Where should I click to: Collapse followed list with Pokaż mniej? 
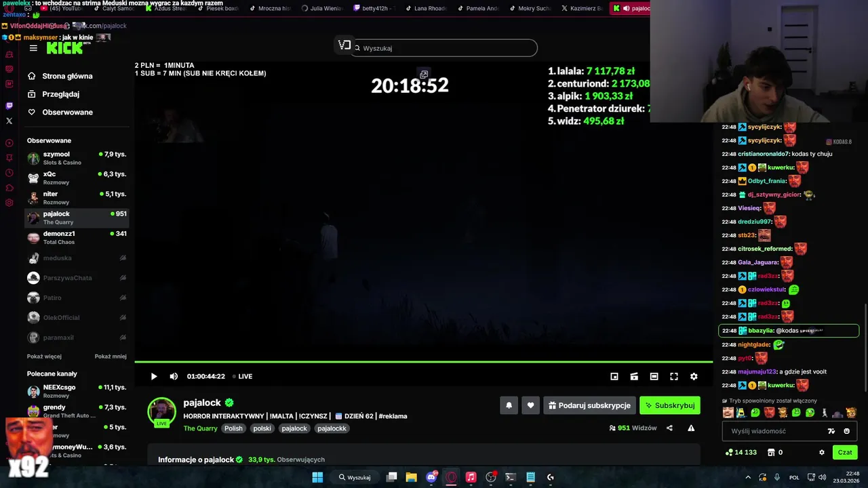tap(111, 356)
